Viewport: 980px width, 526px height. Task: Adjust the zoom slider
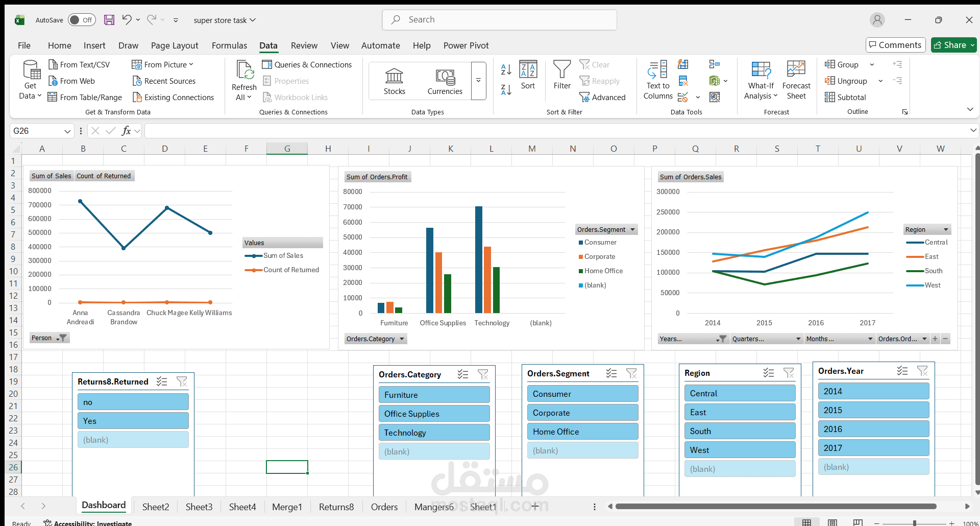coord(914,523)
